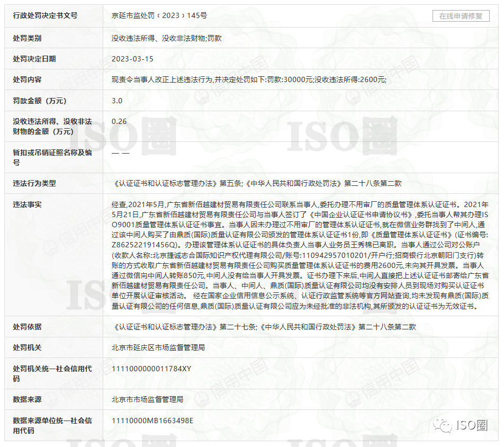Select the data source 北京市市场监督管理局

pos(148,399)
